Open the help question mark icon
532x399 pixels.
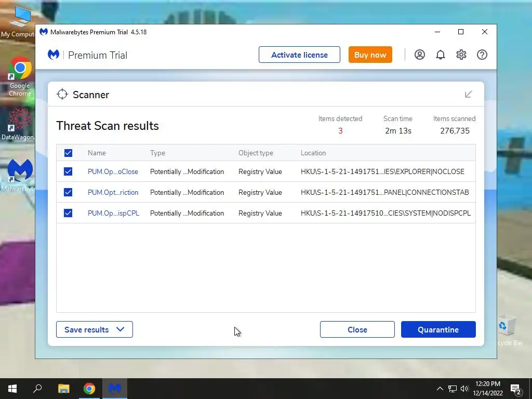482,55
